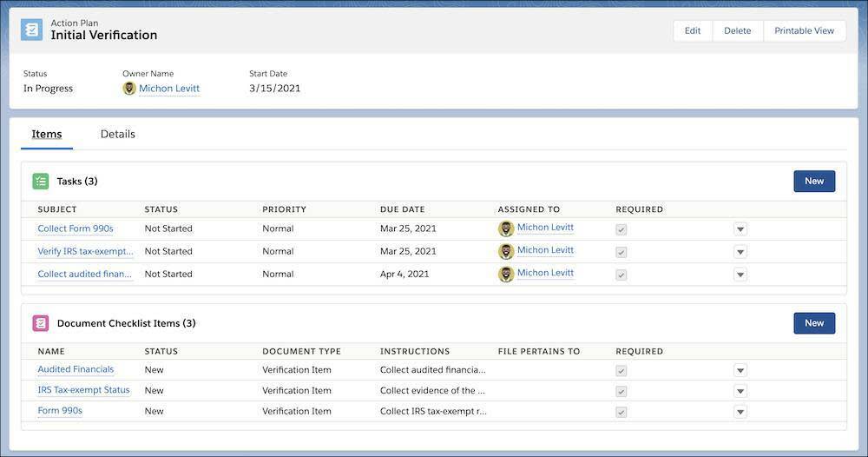Open row actions dropdown for Verify IRS tax-exempt task
The image size is (868, 457).
(x=740, y=252)
